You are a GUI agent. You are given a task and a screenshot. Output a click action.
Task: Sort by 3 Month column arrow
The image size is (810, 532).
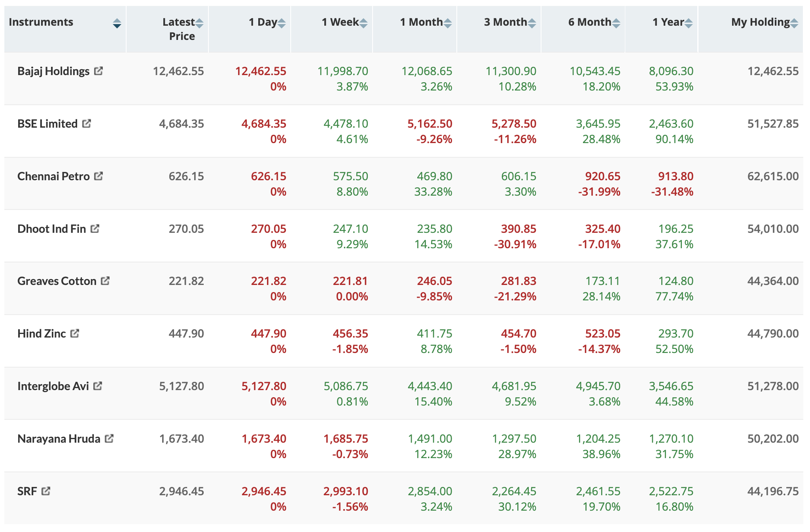(532, 24)
